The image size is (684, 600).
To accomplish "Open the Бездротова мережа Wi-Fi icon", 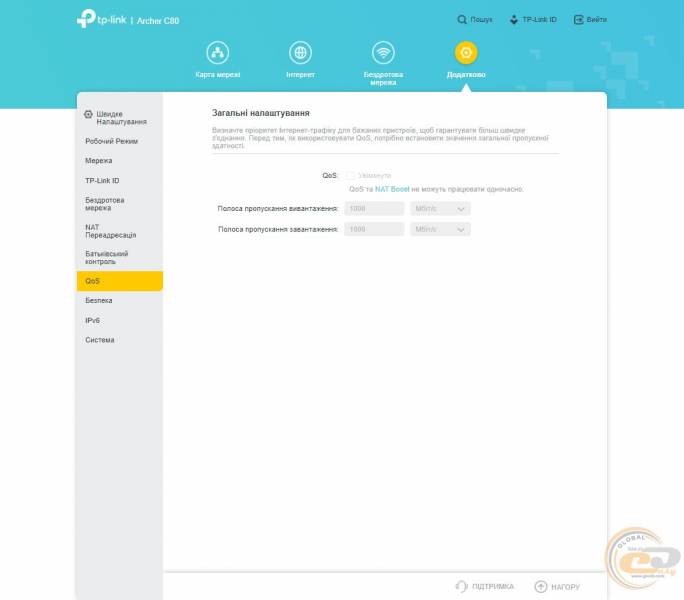I will pyautogui.click(x=383, y=53).
